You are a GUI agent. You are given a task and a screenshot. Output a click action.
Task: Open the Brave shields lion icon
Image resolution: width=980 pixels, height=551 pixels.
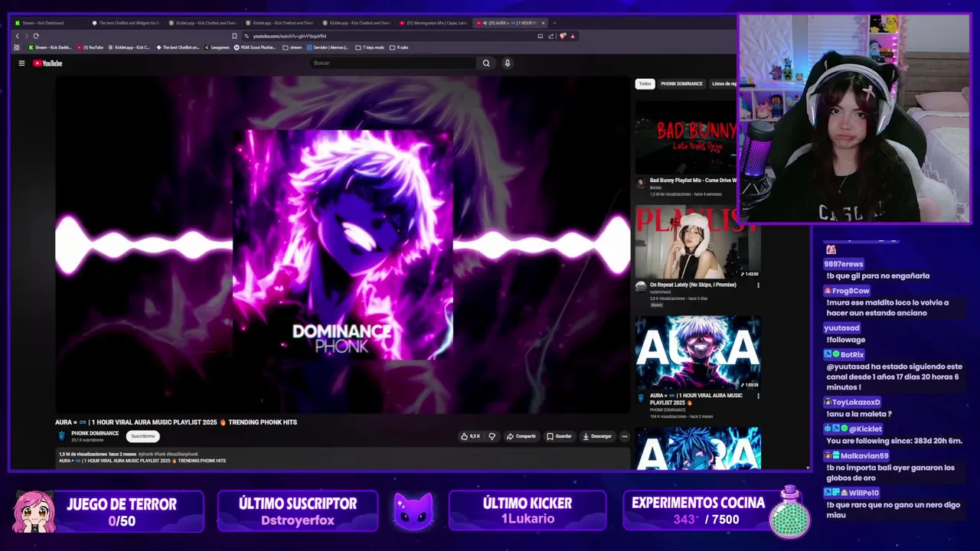coord(563,36)
